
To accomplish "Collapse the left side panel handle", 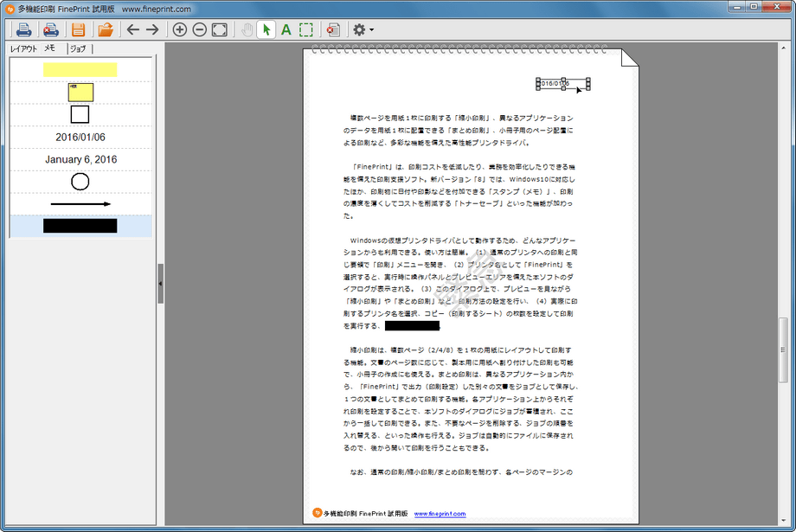I will (160, 284).
